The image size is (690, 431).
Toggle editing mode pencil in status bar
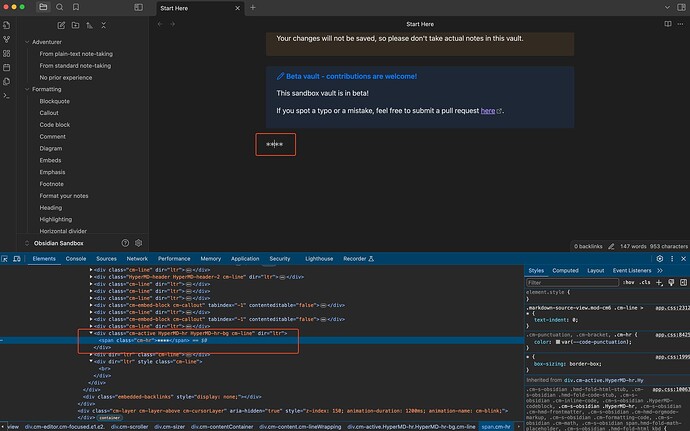[611, 247]
